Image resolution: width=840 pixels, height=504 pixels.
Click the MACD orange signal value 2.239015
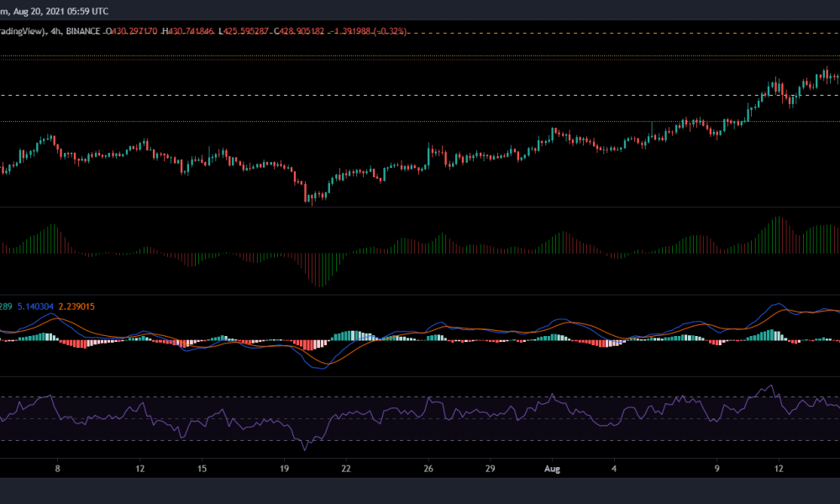76,307
